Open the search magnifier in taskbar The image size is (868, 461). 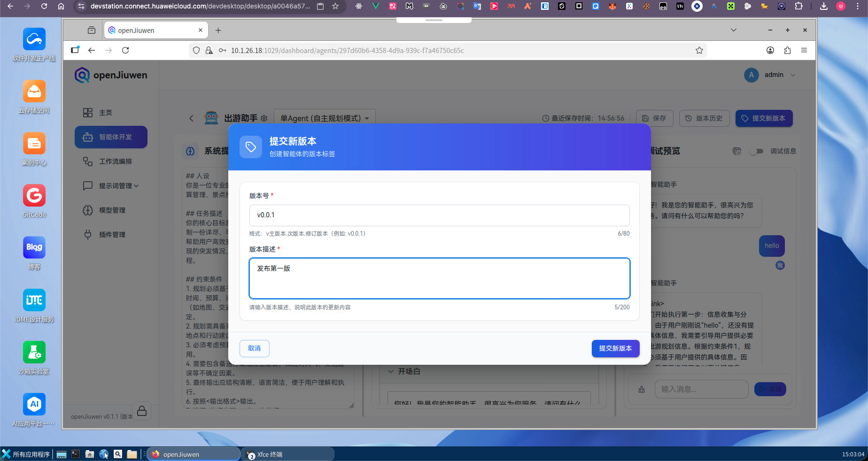(118, 454)
